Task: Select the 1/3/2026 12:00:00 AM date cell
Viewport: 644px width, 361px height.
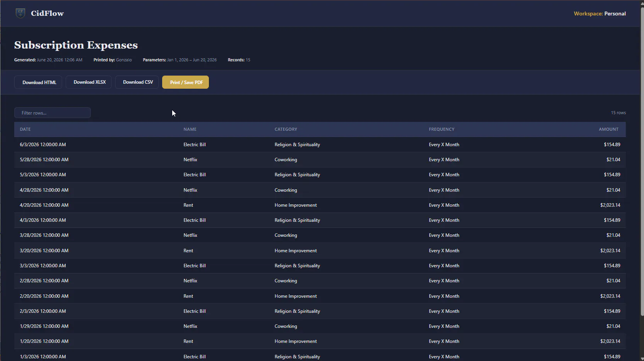Action: tap(43, 357)
